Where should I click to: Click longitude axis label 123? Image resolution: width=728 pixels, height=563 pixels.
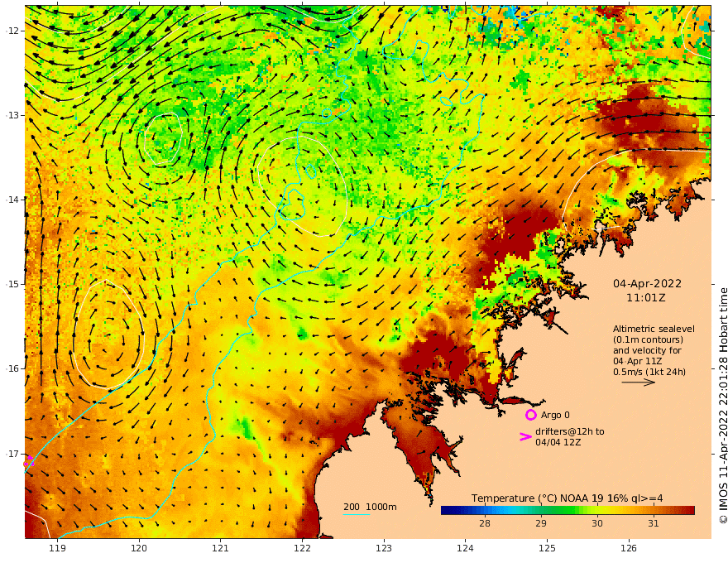coord(384,548)
